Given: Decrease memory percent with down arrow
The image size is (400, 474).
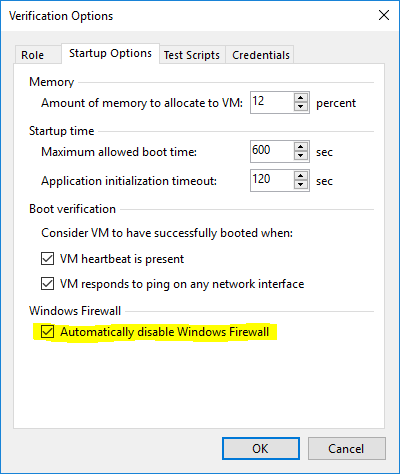Looking at the screenshot, I should pos(301,107).
